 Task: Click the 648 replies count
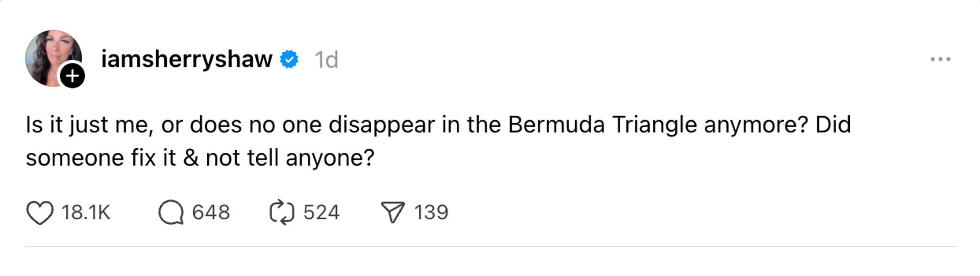click(211, 212)
